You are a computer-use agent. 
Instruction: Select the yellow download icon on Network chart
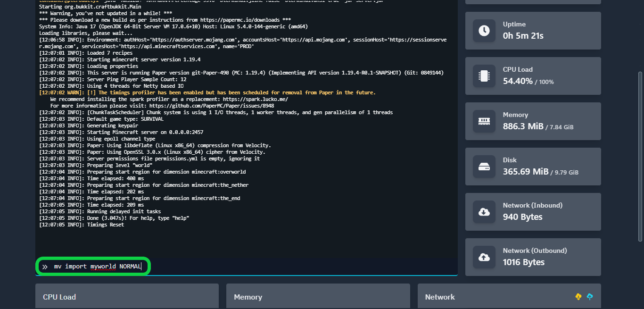pyautogui.click(x=578, y=297)
